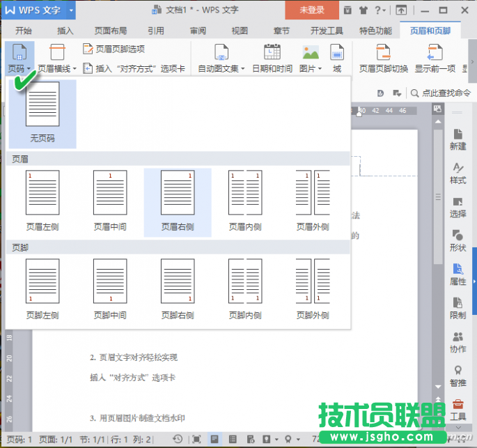The image size is (477, 448).
Task: Open 样式 styles in the right sidebar
Action: click(458, 173)
